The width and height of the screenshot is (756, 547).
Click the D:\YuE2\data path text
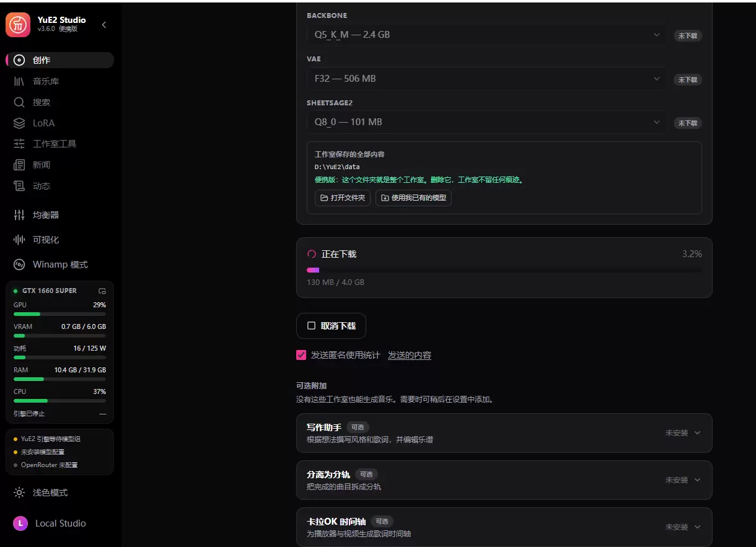pyautogui.click(x=337, y=167)
